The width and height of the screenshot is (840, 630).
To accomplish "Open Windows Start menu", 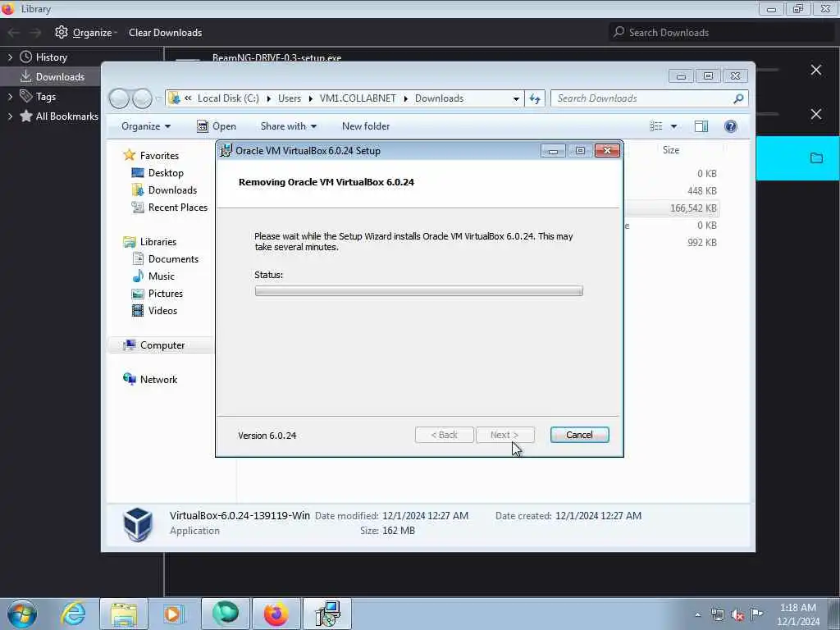I will tap(22, 614).
